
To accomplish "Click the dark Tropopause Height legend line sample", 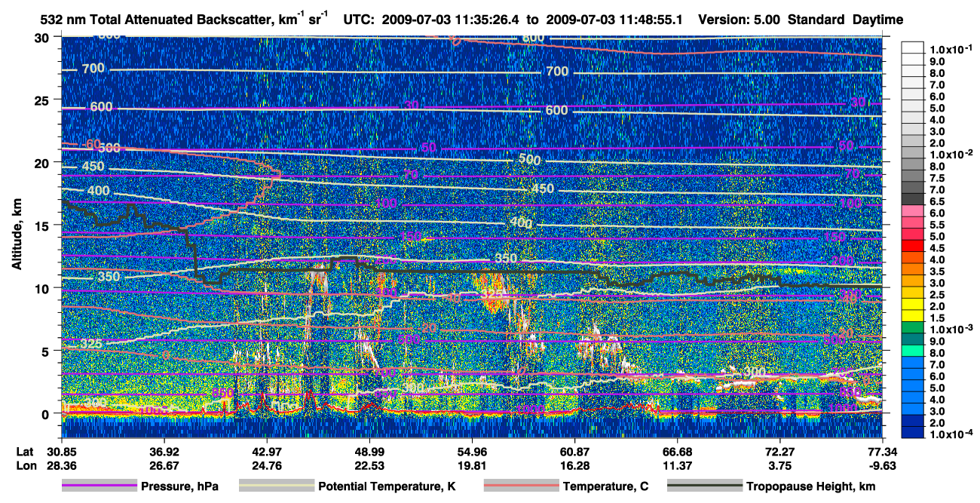I will point(705,486).
